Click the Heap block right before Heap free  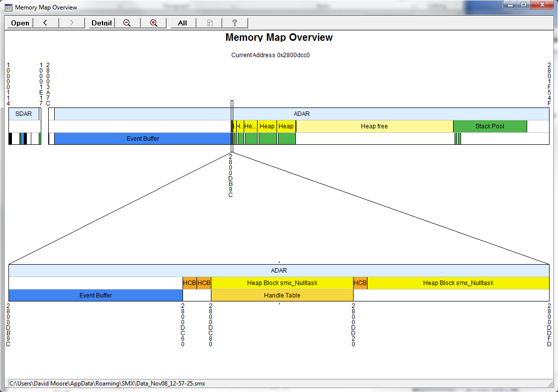coord(286,126)
